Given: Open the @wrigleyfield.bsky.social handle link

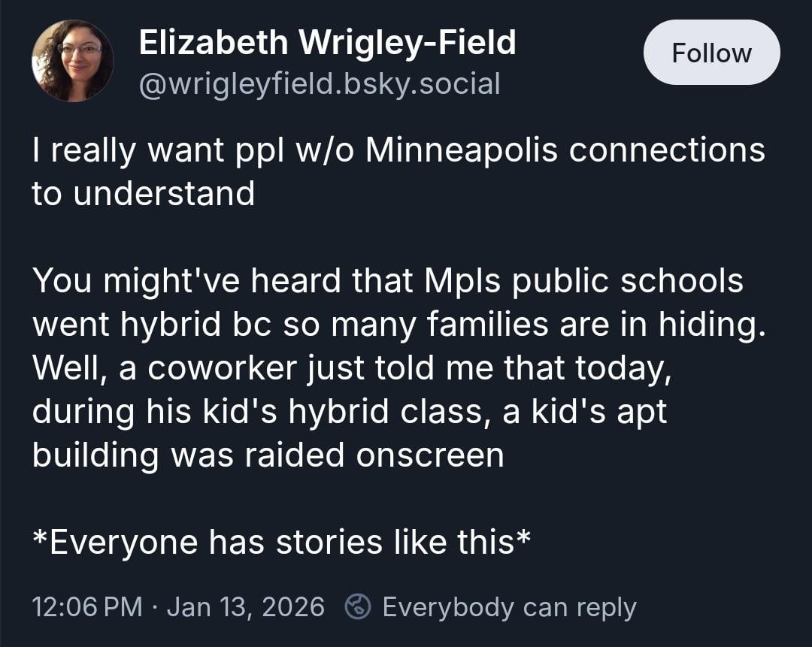Looking at the screenshot, I should (x=320, y=84).
